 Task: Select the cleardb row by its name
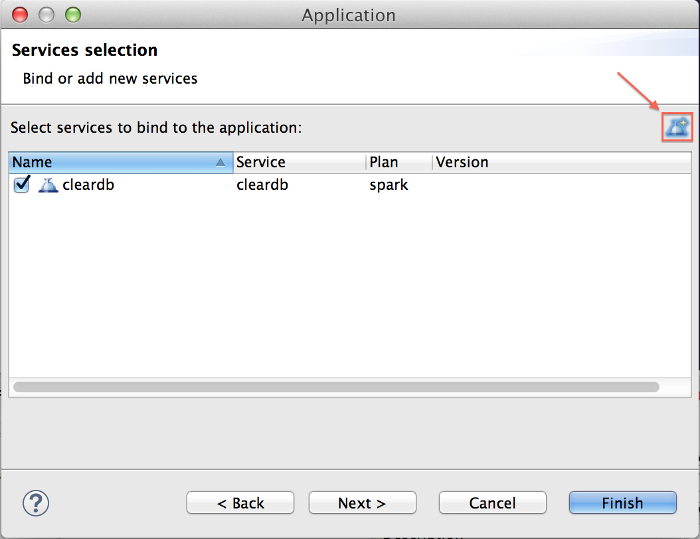tap(88, 185)
